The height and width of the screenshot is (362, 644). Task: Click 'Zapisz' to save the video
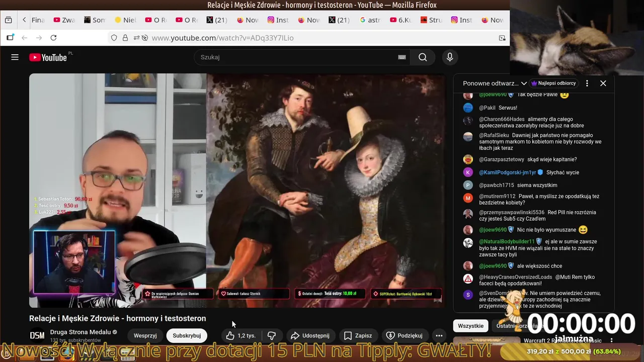tap(358, 335)
